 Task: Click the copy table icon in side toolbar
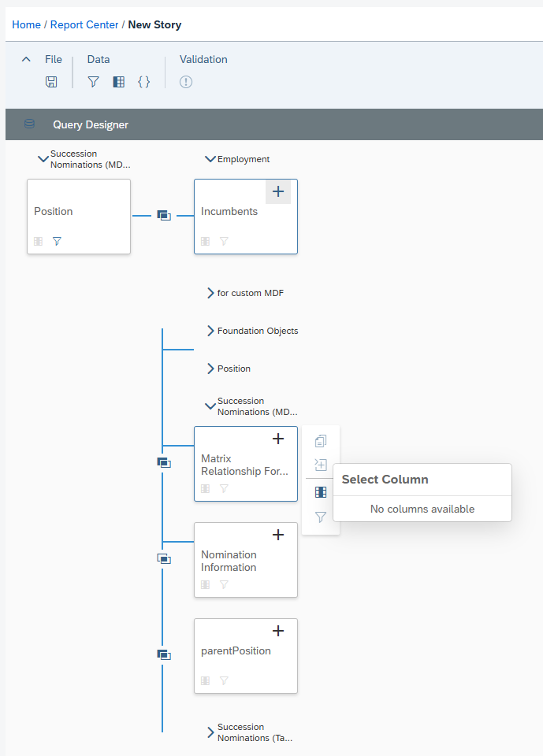(321, 441)
